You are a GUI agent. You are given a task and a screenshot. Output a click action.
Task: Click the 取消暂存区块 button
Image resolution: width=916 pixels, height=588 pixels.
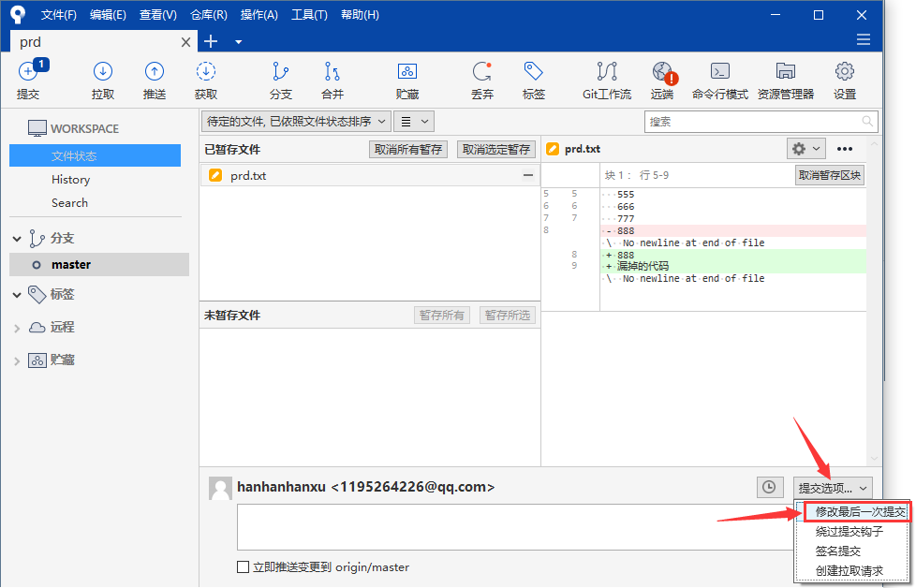(829, 175)
